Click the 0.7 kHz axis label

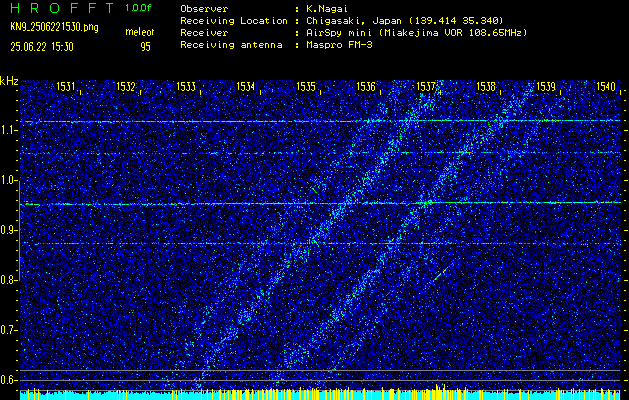(8, 329)
